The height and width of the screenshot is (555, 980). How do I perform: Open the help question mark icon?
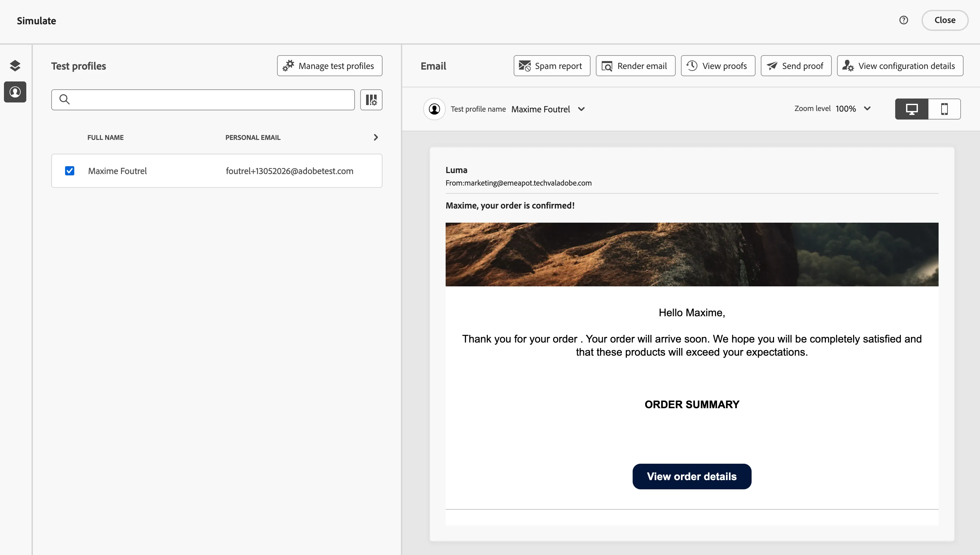point(903,20)
